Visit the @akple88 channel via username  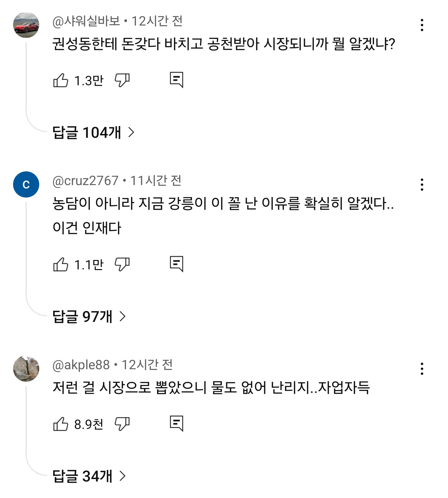pos(81,365)
